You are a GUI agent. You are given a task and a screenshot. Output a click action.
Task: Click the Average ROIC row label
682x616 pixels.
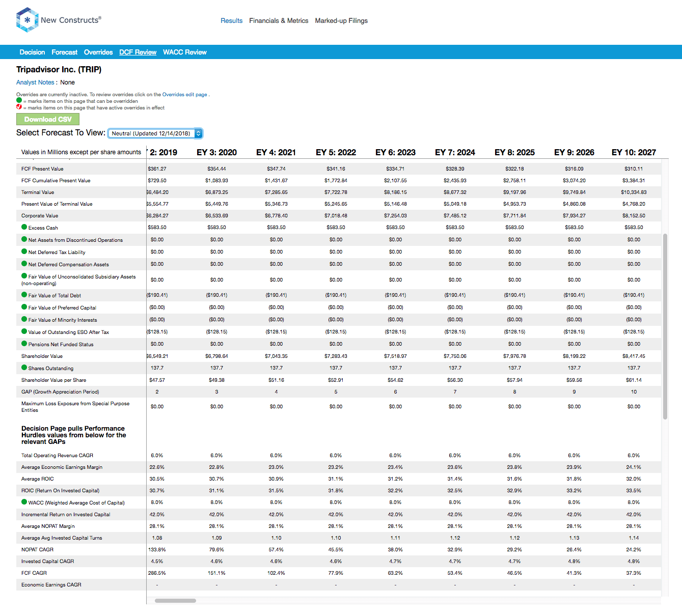coord(37,479)
